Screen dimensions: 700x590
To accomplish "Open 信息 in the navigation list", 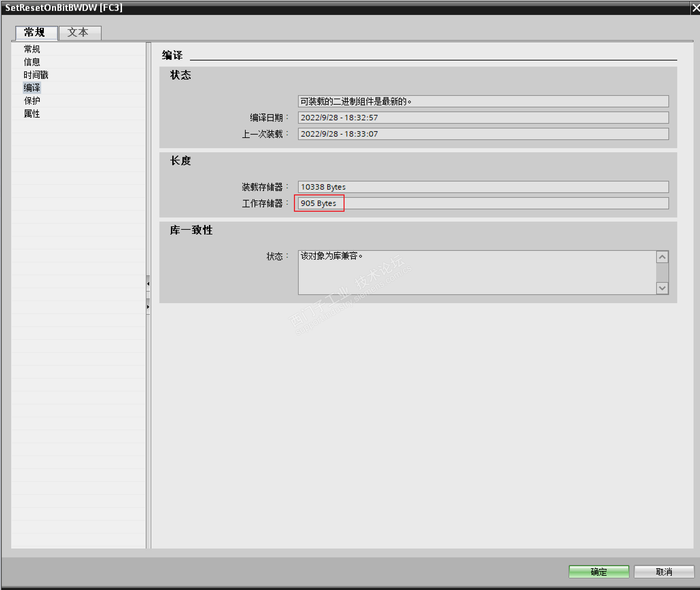I will (x=32, y=62).
